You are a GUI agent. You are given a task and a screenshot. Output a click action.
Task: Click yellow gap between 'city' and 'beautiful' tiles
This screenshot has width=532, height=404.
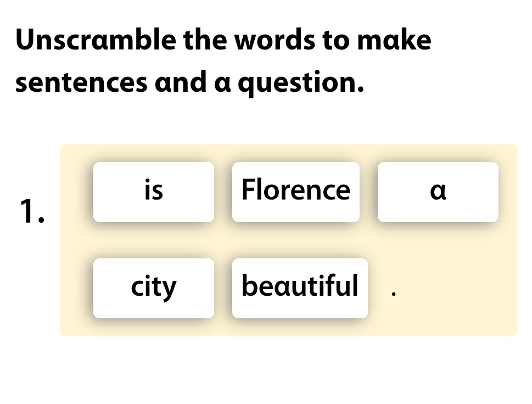(x=223, y=288)
